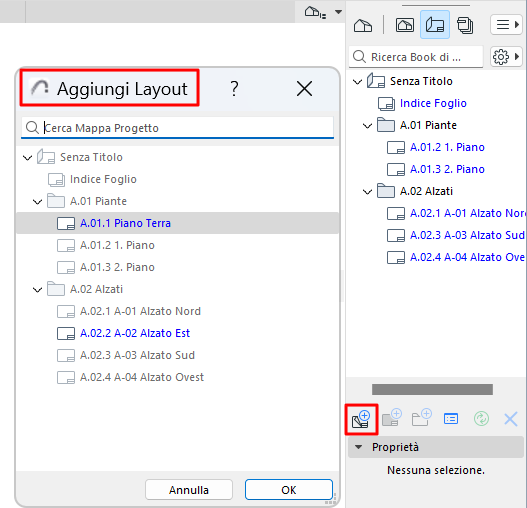Open dropdown arrow beside top navigator icon
This screenshot has width=527, height=508.
click(338, 12)
